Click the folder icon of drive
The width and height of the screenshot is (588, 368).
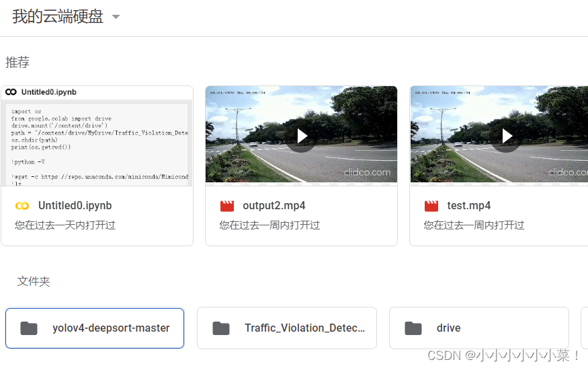[413, 328]
